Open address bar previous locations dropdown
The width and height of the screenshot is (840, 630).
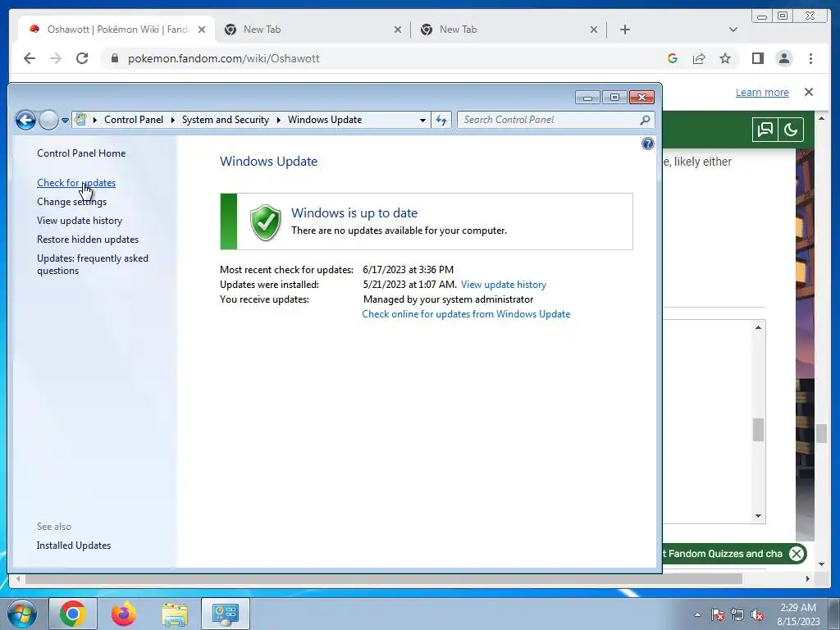tap(422, 120)
